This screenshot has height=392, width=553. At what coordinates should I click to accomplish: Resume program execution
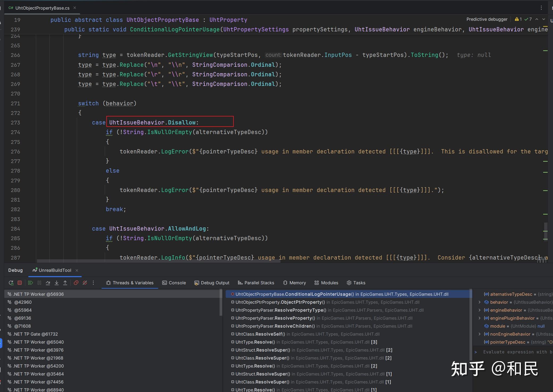(x=31, y=283)
